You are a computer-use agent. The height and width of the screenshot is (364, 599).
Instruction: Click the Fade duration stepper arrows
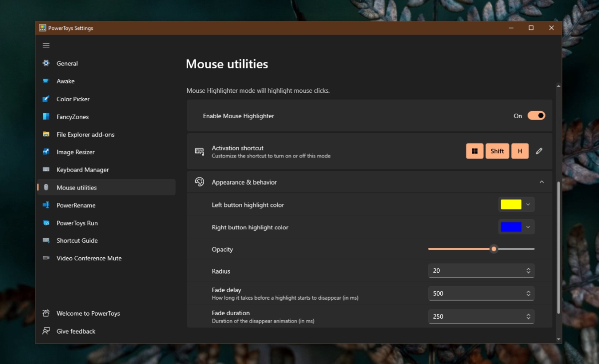(x=528, y=317)
